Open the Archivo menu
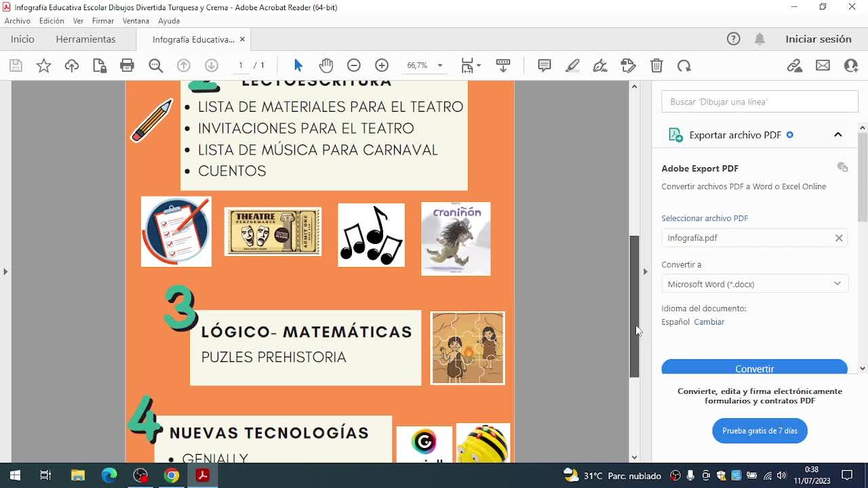This screenshot has width=868, height=488. (18, 21)
